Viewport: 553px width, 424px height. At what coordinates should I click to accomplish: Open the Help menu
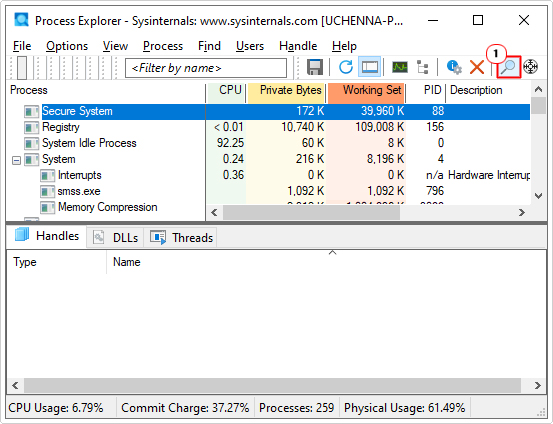coord(344,46)
